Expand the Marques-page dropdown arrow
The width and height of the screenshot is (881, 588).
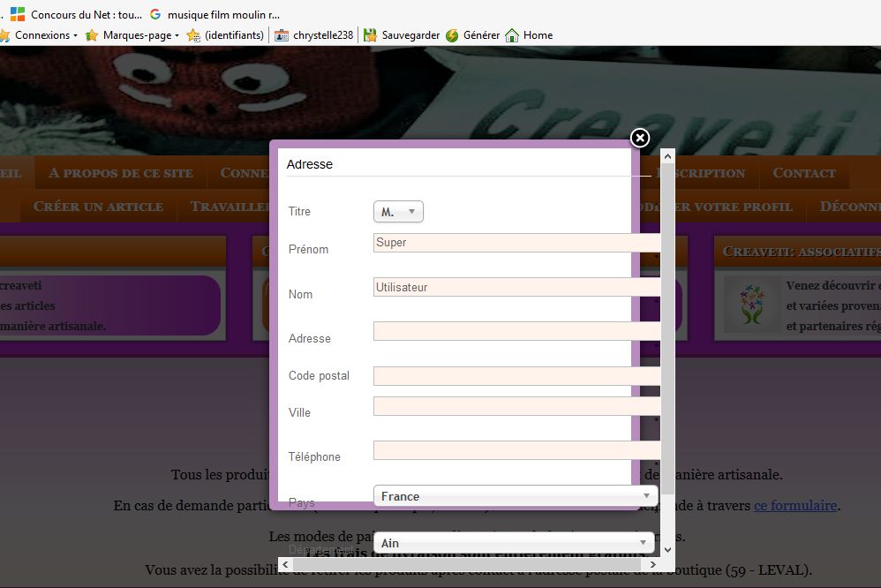[x=177, y=35]
